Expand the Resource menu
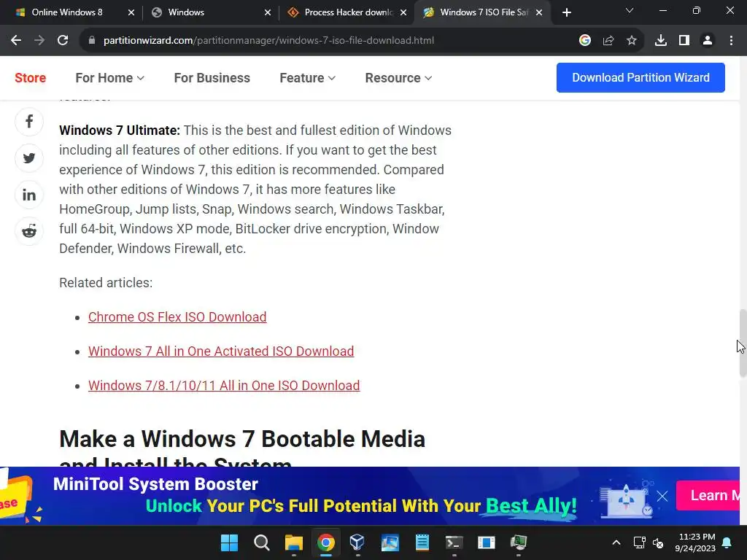Screen dimensions: 747x560 point(398,77)
